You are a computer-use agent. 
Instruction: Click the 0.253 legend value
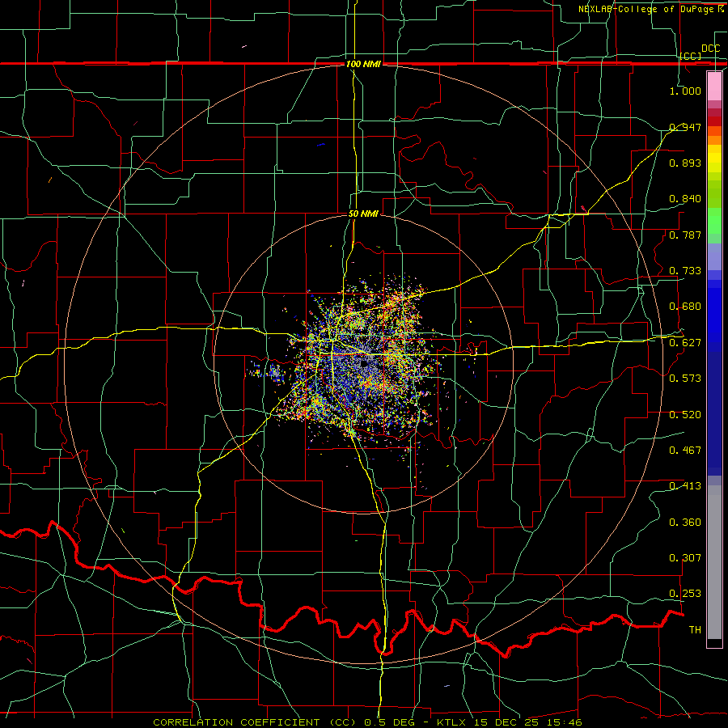(x=685, y=594)
